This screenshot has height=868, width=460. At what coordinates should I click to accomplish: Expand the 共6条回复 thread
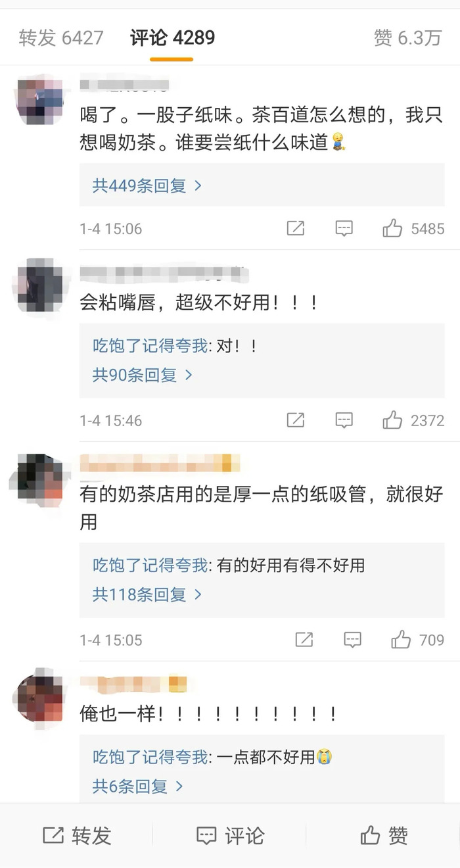click(x=138, y=786)
